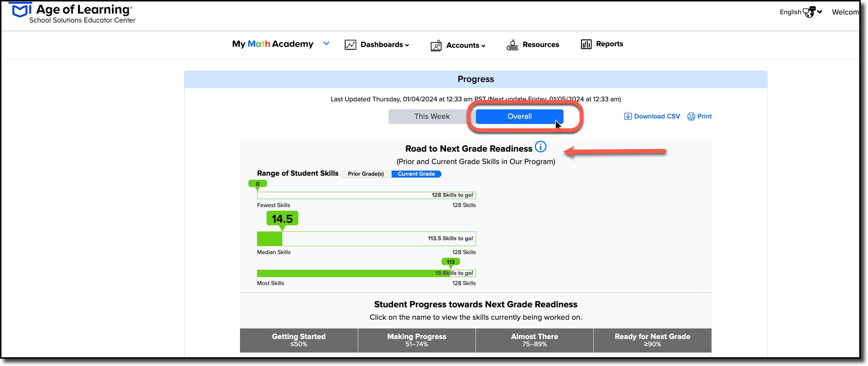Image resolution: width=868 pixels, height=366 pixels.
Task: Click the Download CSV icon
Action: pyautogui.click(x=628, y=116)
